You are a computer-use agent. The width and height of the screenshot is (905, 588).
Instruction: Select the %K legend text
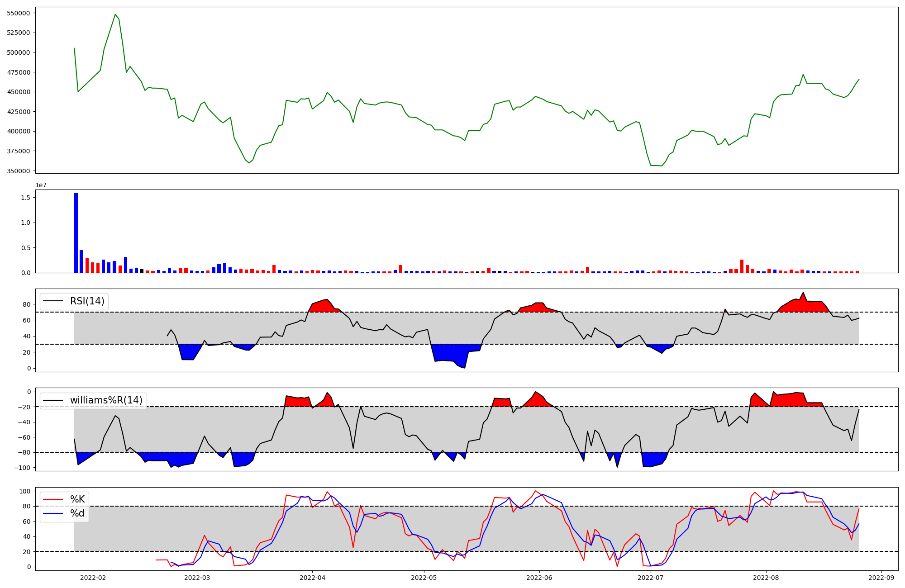tap(77, 499)
